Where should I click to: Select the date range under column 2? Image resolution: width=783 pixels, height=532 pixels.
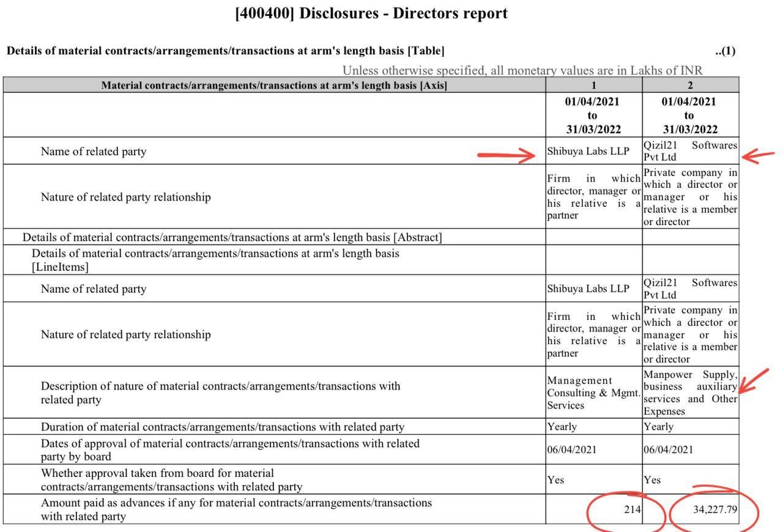click(689, 115)
